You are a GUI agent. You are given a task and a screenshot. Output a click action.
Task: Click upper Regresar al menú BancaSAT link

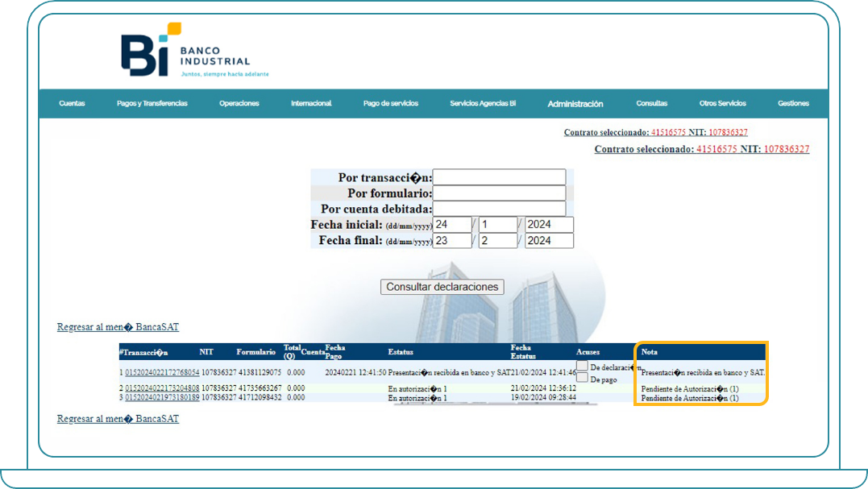[x=118, y=327]
